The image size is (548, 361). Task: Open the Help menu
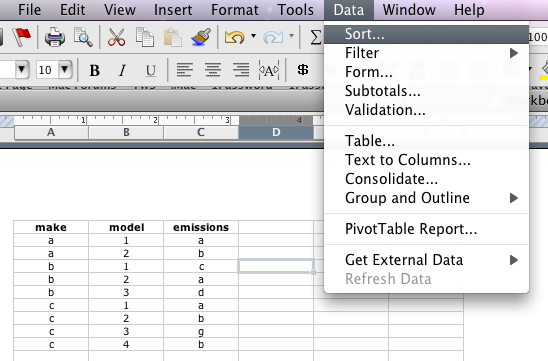pyautogui.click(x=469, y=10)
